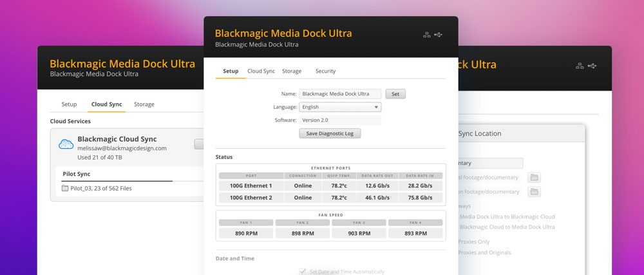The height and width of the screenshot is (275, 644).
Task: Click the Sync Location panel title
Action: point(480,134)
